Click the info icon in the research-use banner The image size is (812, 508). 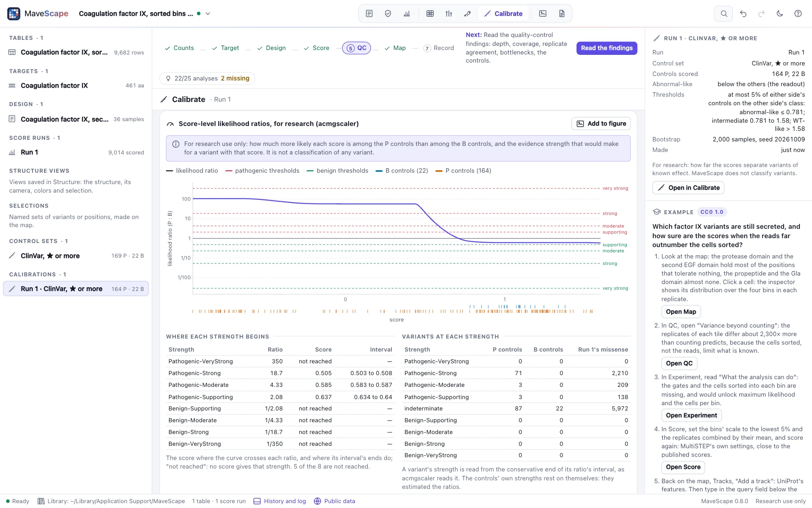(176, 144)
